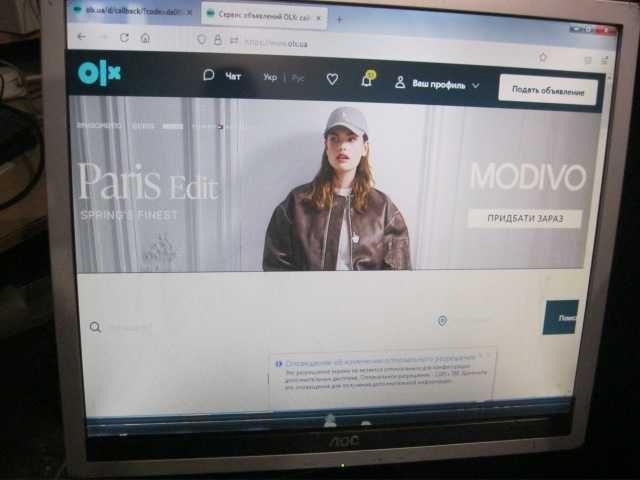Click the shield tracking protection icon

coord(201,40)
